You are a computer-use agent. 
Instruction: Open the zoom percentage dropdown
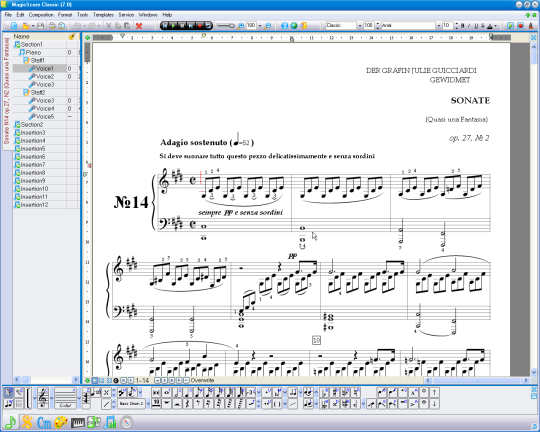pyautogui.click(x=260, y=25)
